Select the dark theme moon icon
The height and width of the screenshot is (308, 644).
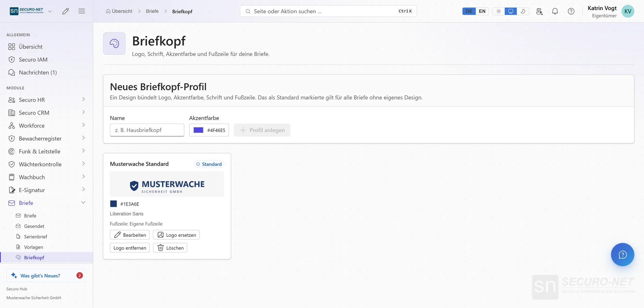click(523, 11)
